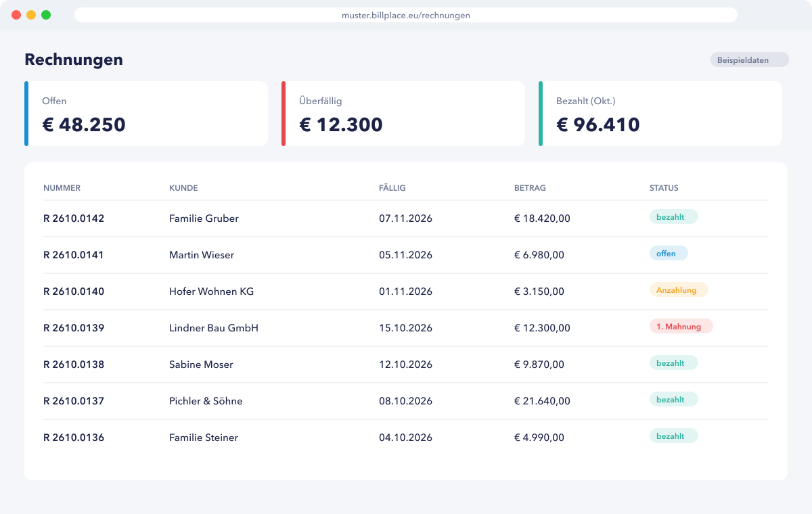Viewport: 812px width, 514px height.
Task: Click the amount € 12.300,00
Action: [542, 328]
